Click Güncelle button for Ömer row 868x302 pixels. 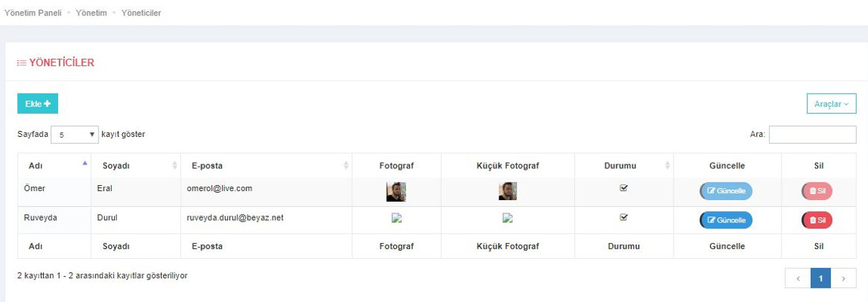pyautogui.click(x=726, y=191)
